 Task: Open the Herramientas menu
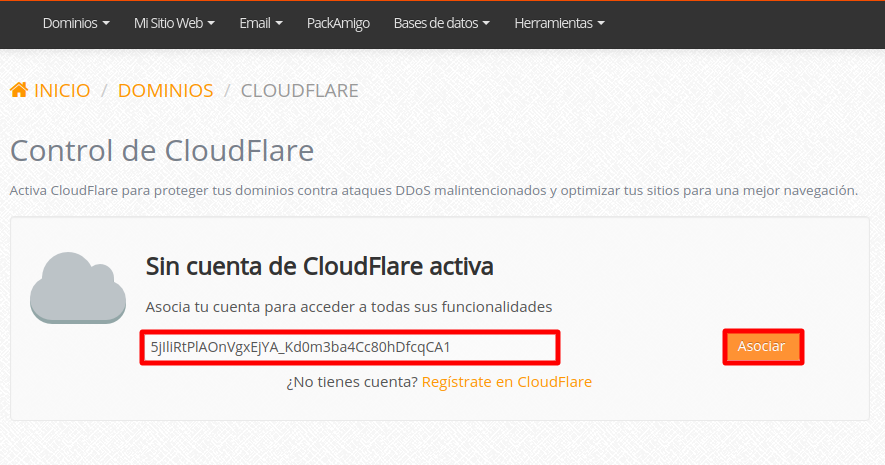coord(553,23)
